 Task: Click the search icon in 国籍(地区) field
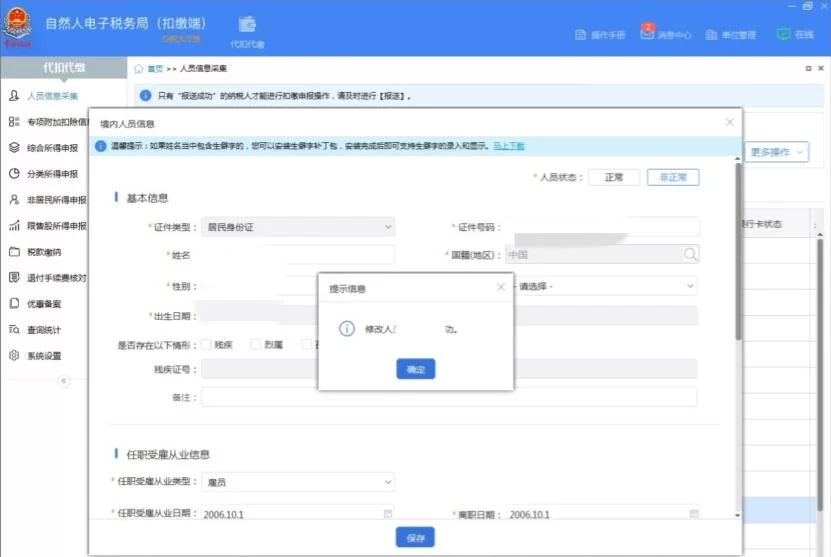coord(690,255)
